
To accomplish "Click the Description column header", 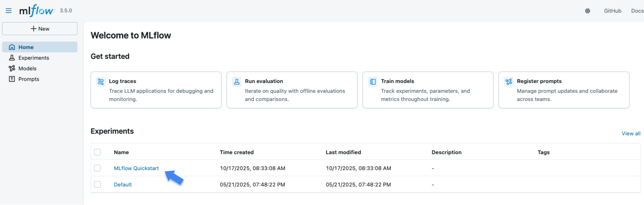I will coord(446,152).
